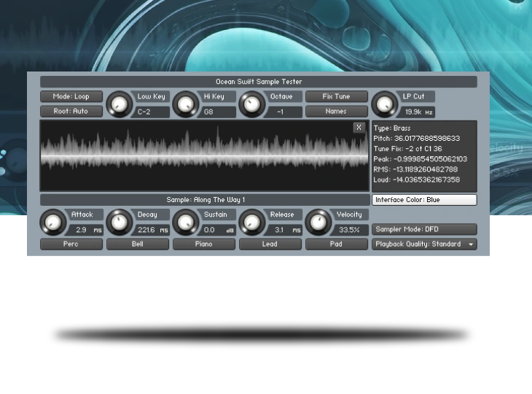Open the Playback Quality dropdown
Viewport: 532px width, 394px height.
(424, 244)
